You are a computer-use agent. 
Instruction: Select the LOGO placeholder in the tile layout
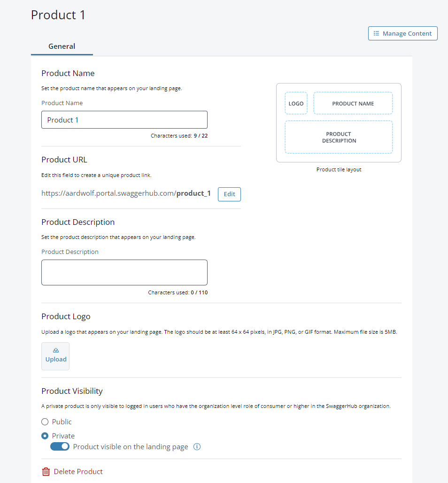[x=296, y=103]
